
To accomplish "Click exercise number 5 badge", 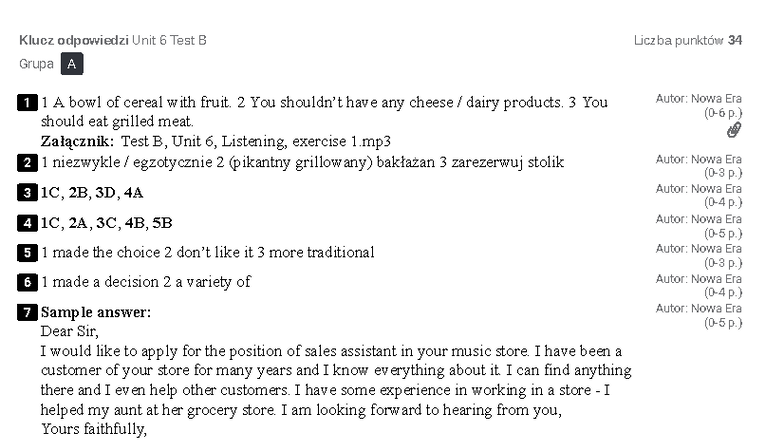I will point(27,252).
